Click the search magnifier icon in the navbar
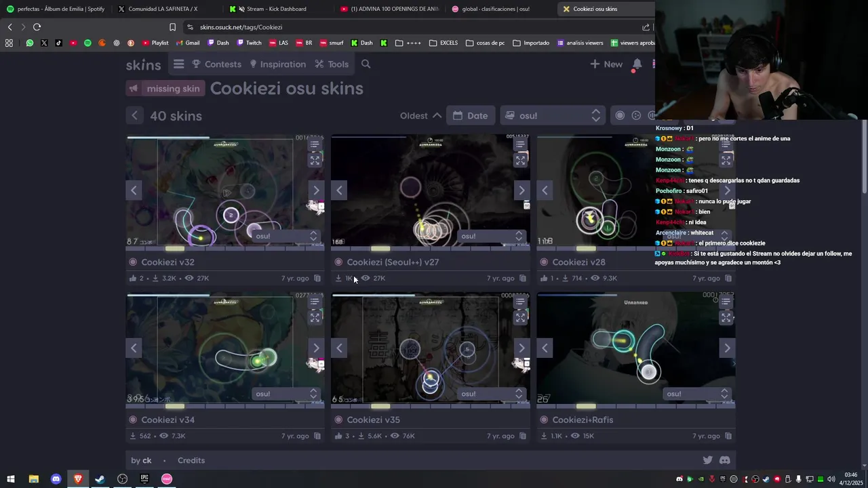This screenshot has height=488, width=868. tap(366, 64)
